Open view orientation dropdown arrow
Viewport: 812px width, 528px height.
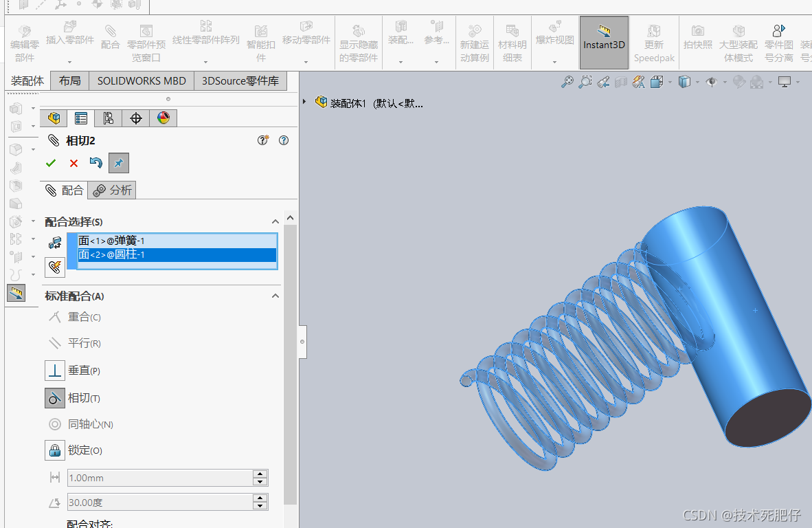coord(670,82)
